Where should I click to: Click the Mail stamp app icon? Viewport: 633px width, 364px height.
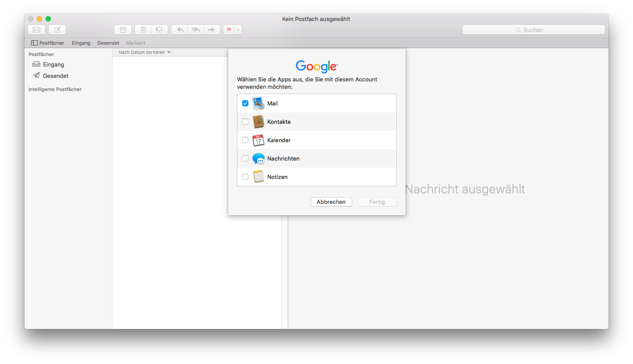coord(258,103)
